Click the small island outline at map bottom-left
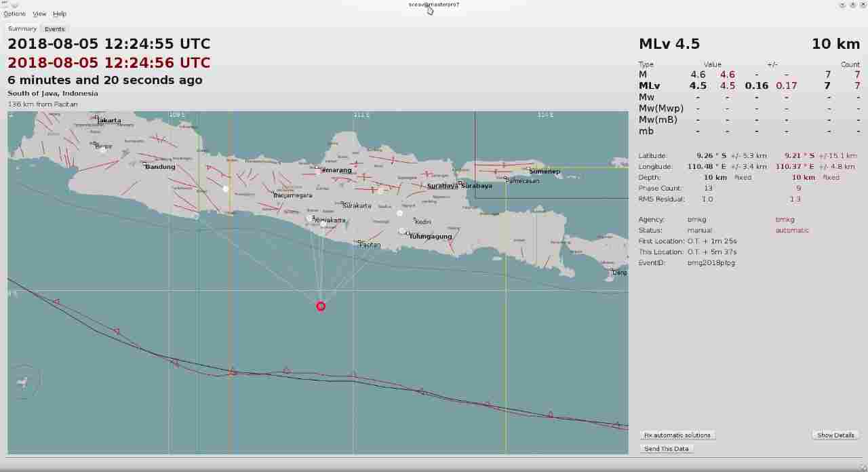Image resolution: width=868 pixels, height=472 pixels. click(23, 382)
